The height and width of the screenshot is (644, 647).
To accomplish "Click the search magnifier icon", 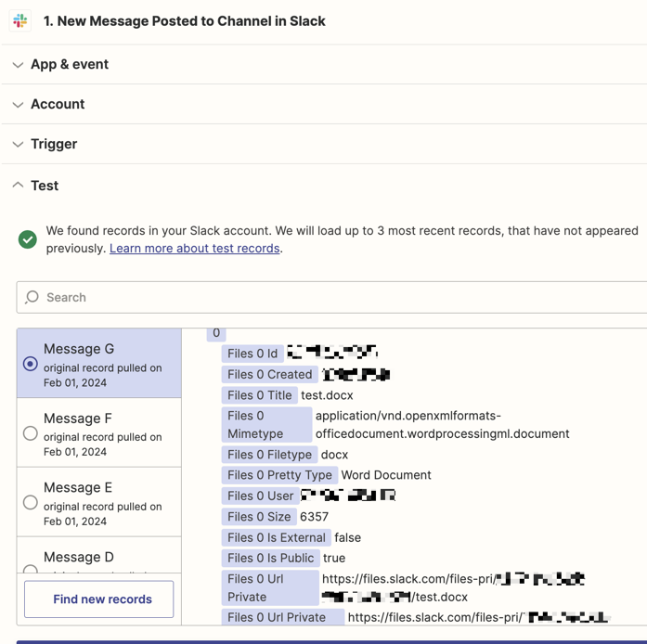I will tap(32, 297).
